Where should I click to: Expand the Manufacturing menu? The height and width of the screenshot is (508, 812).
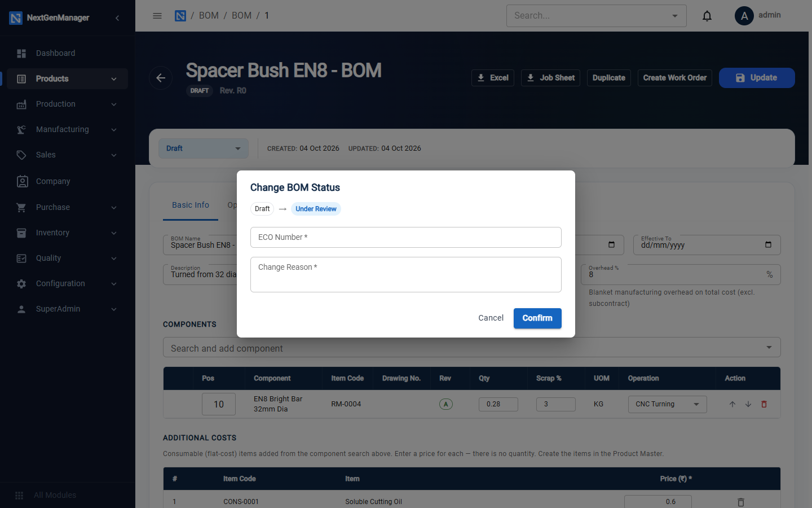click(68, 129)
